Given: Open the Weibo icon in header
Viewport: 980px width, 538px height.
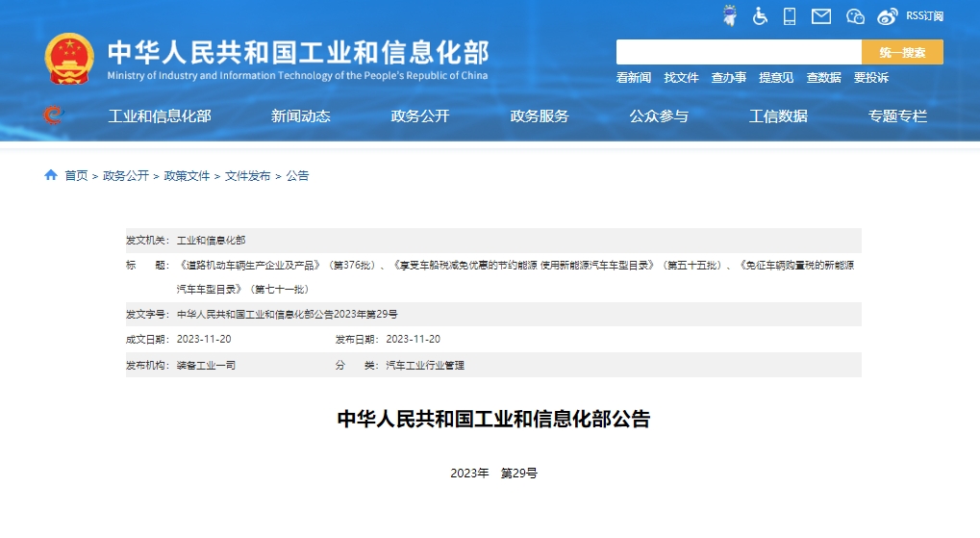Looking at the screenshot, I should tap(888, 15).
